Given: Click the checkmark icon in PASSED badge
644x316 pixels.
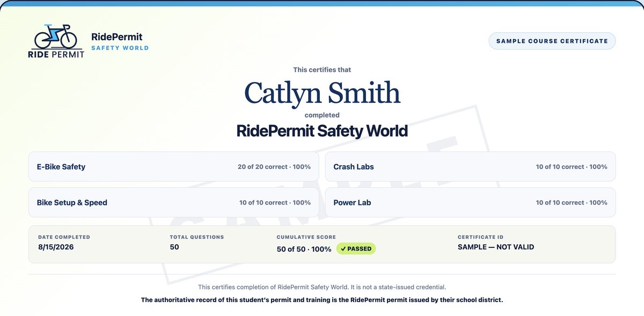Looking at the screenshot, I should coord(343,249).
